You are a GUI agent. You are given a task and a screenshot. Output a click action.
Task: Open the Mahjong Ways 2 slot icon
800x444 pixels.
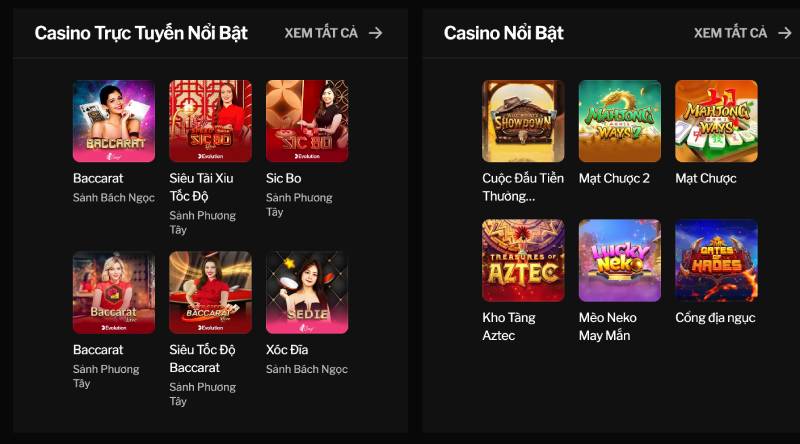tap(620, 121)
